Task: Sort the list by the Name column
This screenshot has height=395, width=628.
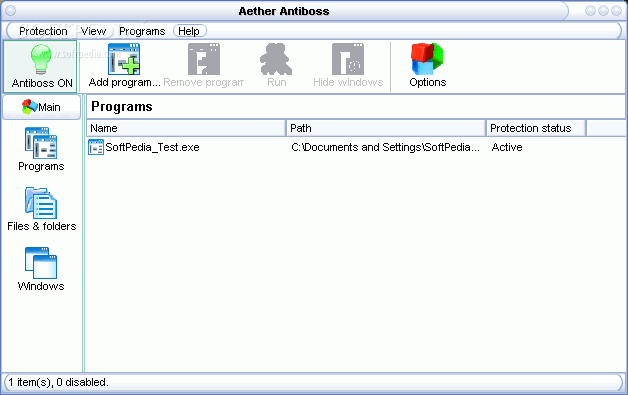Action: point(186,128)
